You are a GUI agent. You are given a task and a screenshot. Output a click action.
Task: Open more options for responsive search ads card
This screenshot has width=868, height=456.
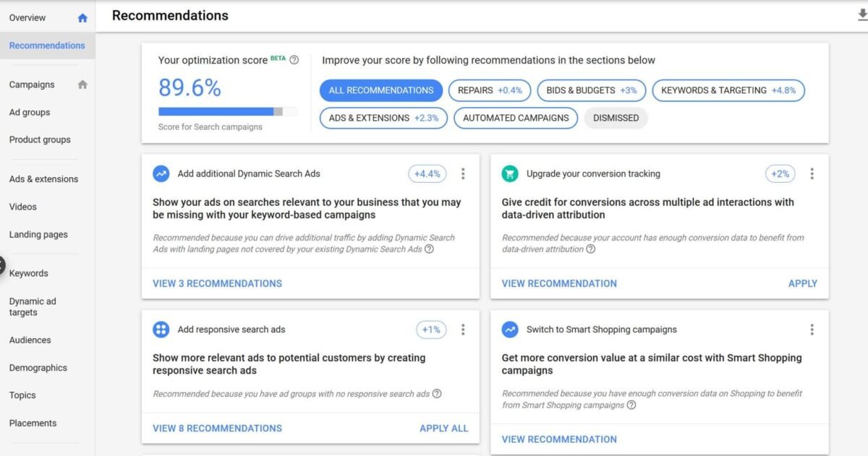463,330
